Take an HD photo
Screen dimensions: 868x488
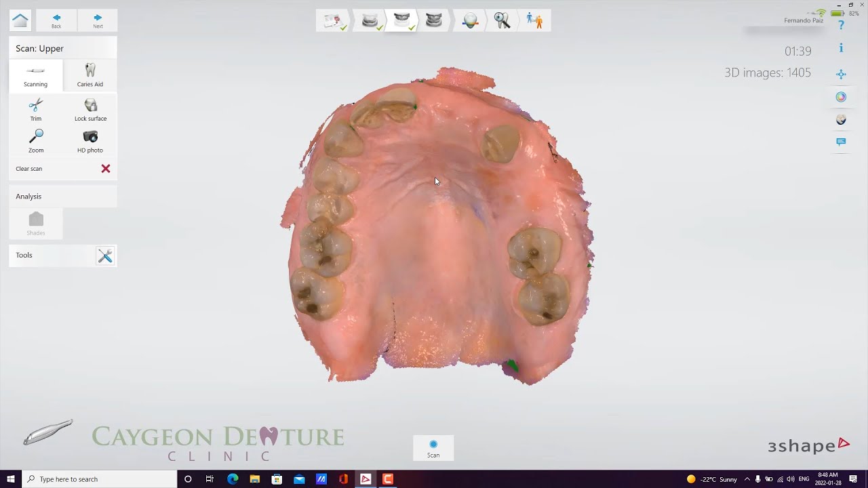click(90, 142)
